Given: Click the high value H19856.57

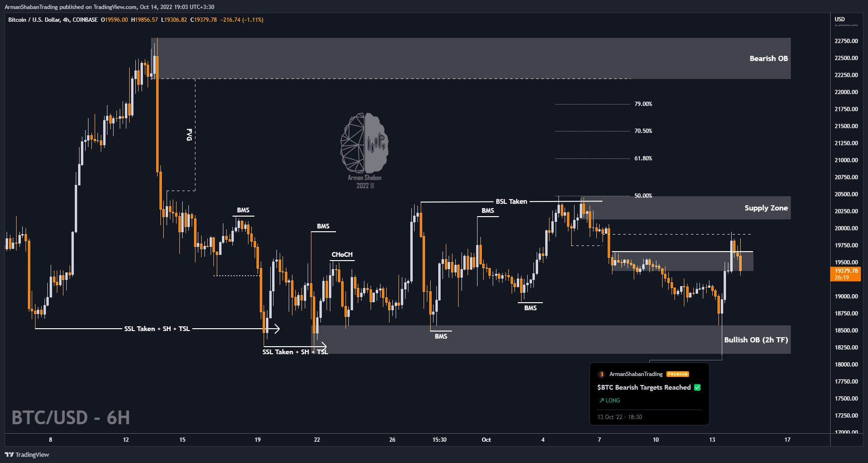Looking at the screenshot, I should tap(144, 20).
